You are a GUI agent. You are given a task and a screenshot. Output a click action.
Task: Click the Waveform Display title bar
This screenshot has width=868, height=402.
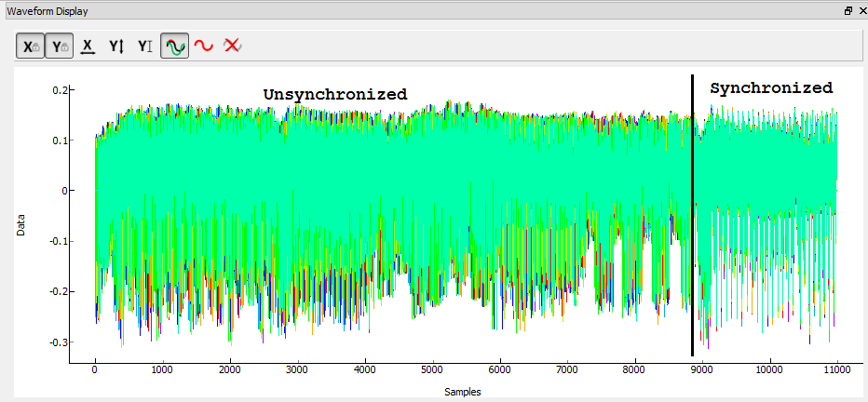373,10
